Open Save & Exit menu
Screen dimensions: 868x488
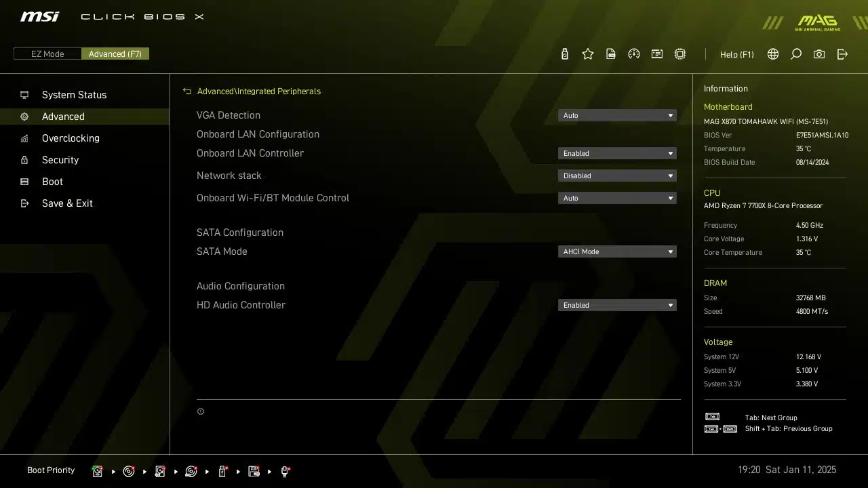(67, 203)
